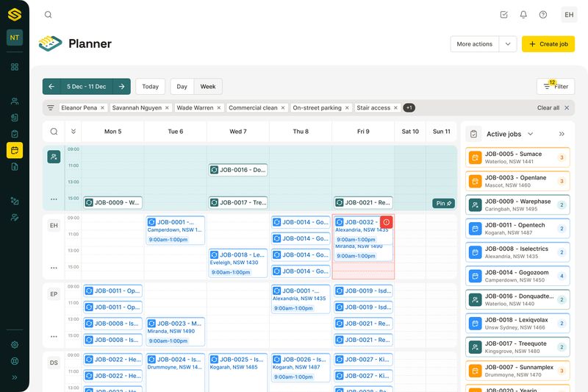Select the Mon 5 column header
This screenshot has height=392, width=588.
[x=113, y=132]
